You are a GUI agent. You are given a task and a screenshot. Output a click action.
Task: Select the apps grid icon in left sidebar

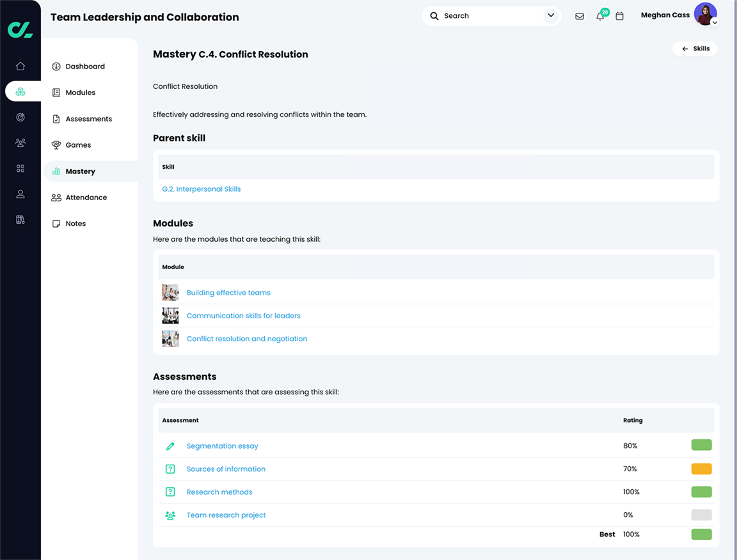coord(20,168)
